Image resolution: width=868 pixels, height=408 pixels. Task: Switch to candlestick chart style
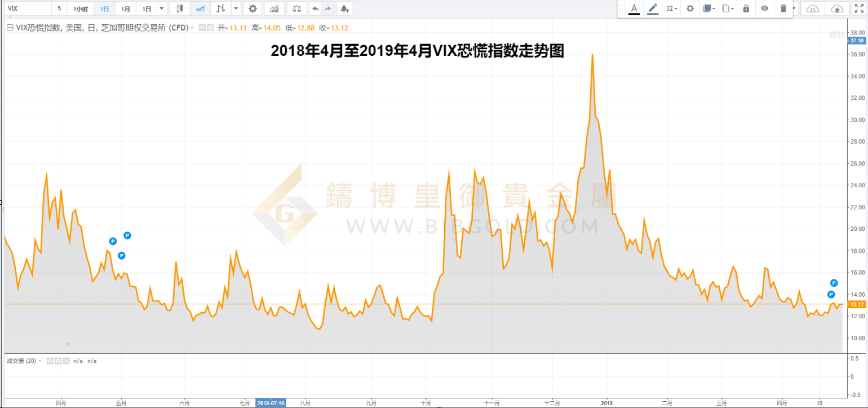point(180,8)
